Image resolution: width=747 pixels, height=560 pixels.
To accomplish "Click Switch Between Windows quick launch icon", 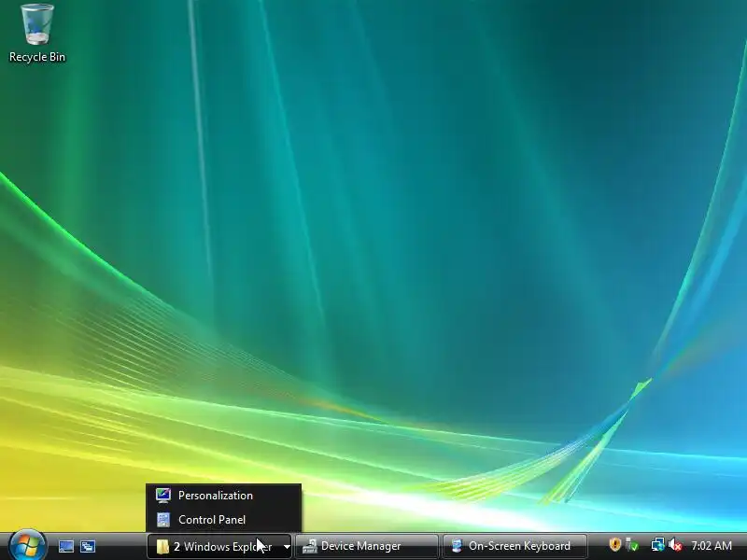I will tap(88, 546).
